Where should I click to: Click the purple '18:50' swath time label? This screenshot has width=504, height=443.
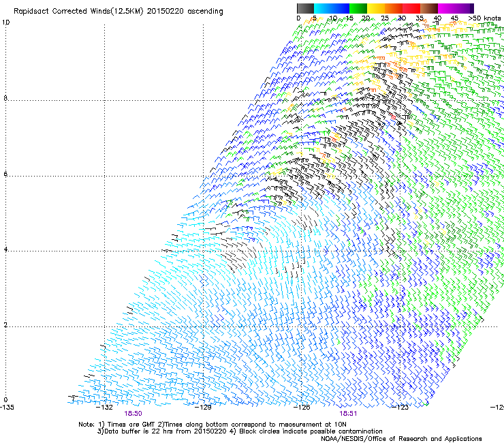133,414
